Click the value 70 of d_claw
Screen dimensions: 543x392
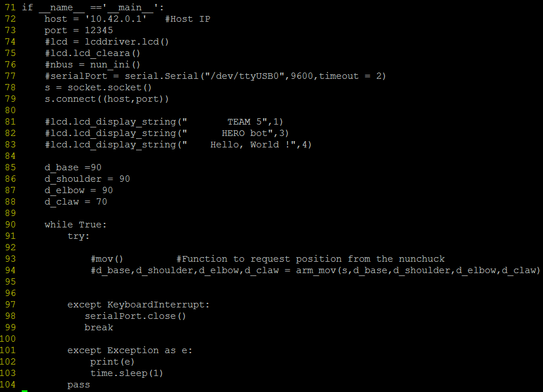click(101, 202)
